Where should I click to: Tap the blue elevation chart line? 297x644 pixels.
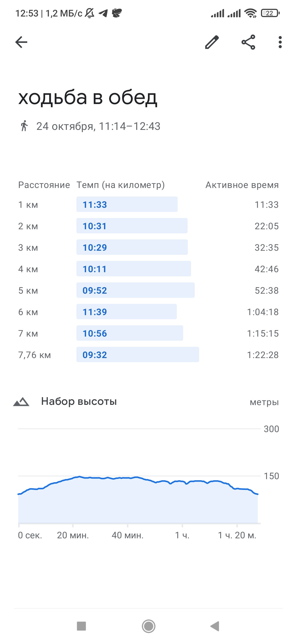(x=137, y=478)
